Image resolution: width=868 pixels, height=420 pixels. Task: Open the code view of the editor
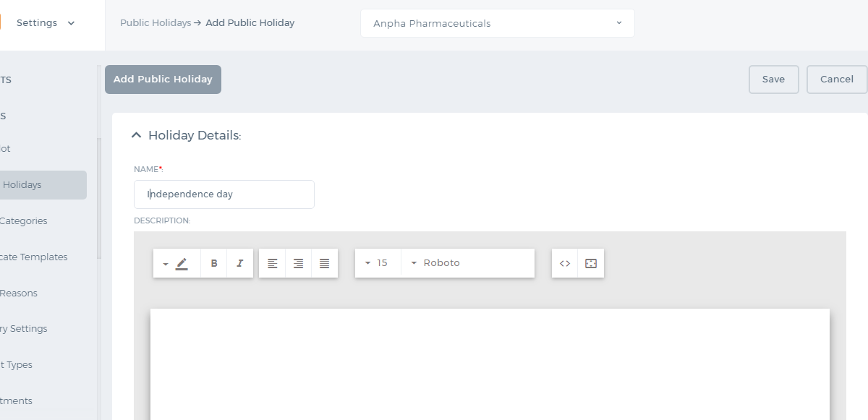565,263
